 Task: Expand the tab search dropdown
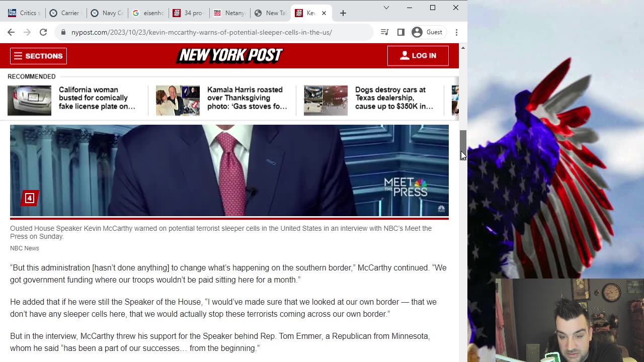[x=386, y=8]
